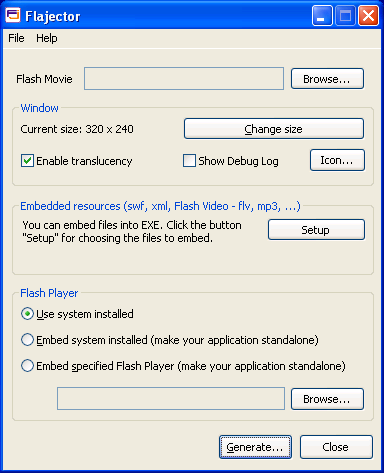This screenshot has height=473, width=384.
Task: Browse for a specified Flash Player file
Action: [x=327, y=399]
